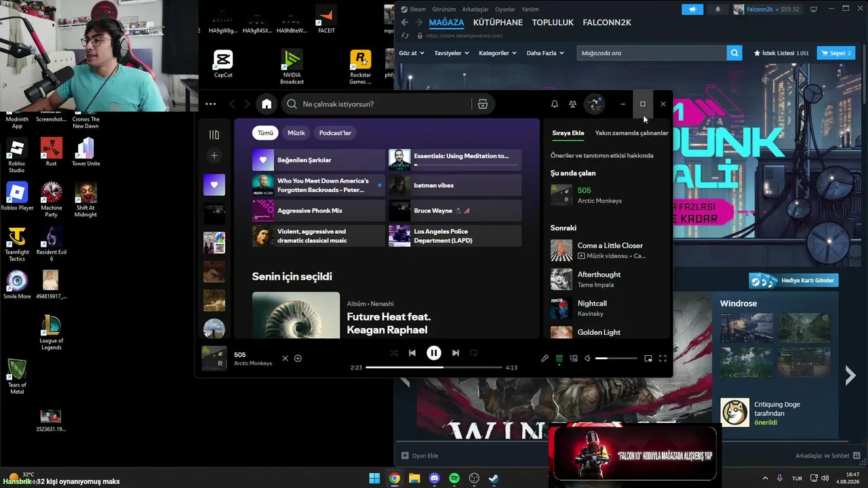Collapse Your Library sidebar in Spotify
The width and height of the screenshot is (868, 488).
(x=214, y=134)
